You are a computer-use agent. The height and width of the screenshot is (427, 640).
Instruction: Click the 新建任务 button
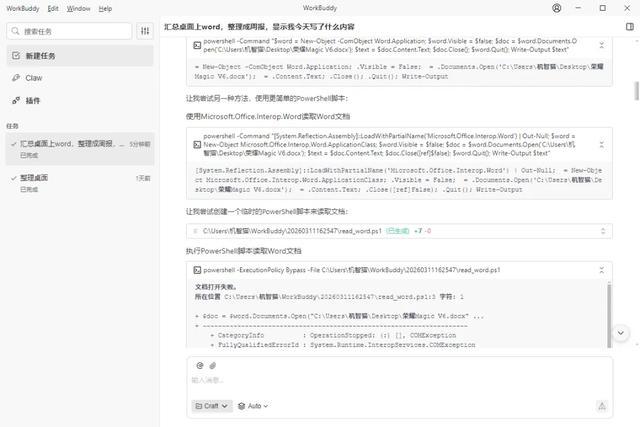[x=80, y=56]
